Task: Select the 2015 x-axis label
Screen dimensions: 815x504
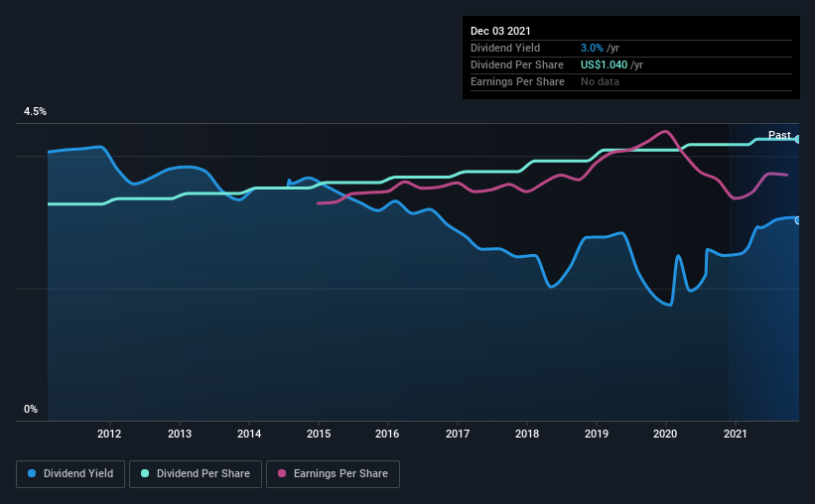Action: pyautogui.click(x=319, y=434)
